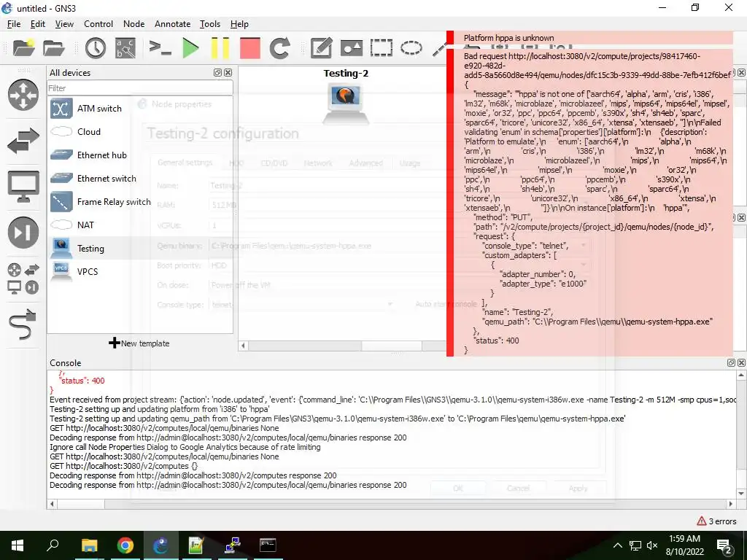
Task: Click console scrollbar down arrow
Action: 741,494
